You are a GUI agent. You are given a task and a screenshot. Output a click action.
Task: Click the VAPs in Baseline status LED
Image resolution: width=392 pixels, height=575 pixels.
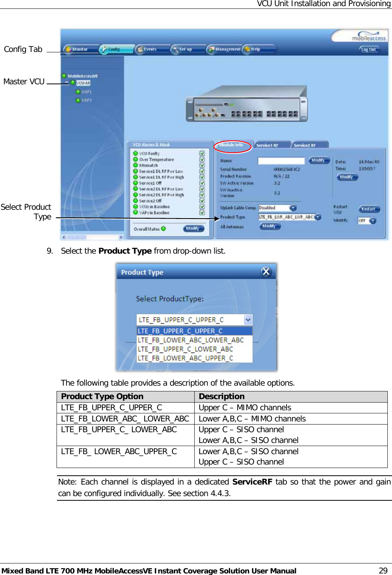pos(135,212)
